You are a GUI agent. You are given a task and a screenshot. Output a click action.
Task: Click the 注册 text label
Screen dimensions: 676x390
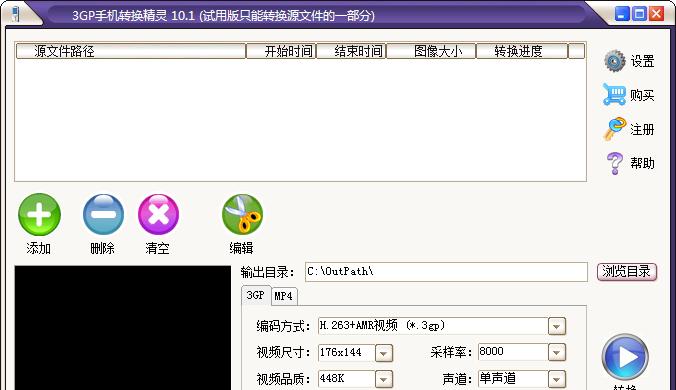pyautogui.click(x=642, y=129)
